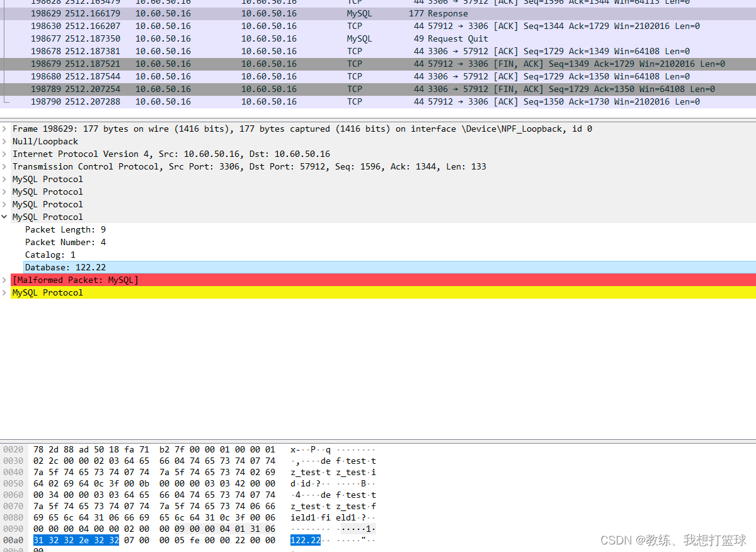This screenshot has width=756, height=552.
Task: Click time value 2512.187544
Action: click(x=93, y=76)
